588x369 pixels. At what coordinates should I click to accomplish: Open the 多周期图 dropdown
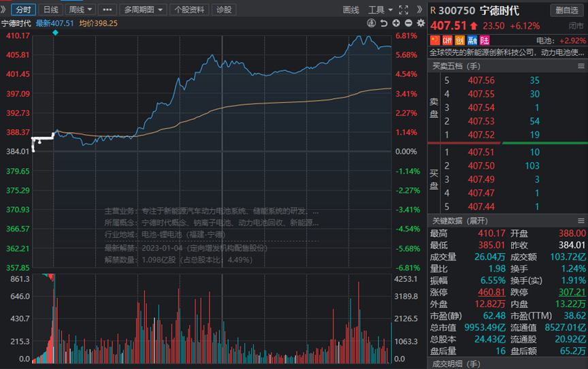tap(144, 10)
